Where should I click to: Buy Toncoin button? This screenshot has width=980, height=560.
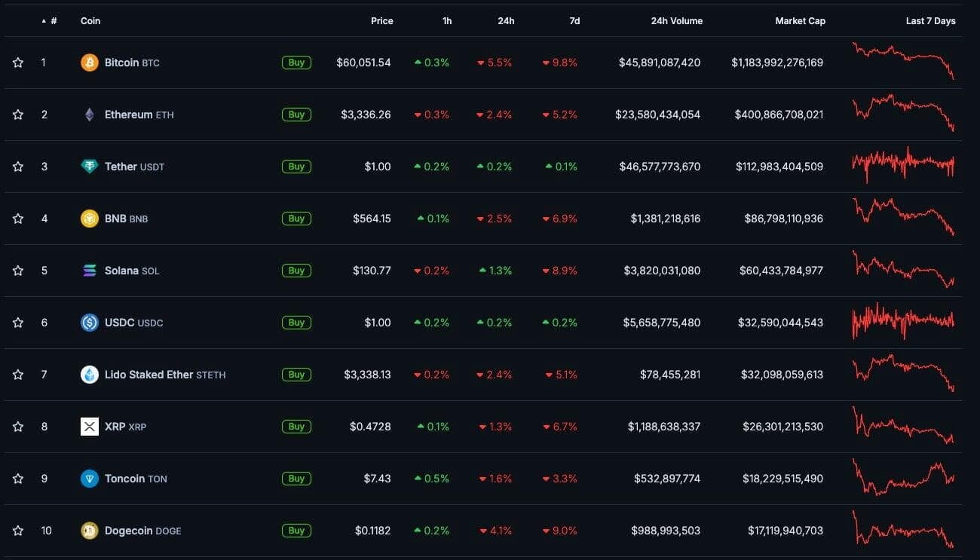click(x=296, y=479)
